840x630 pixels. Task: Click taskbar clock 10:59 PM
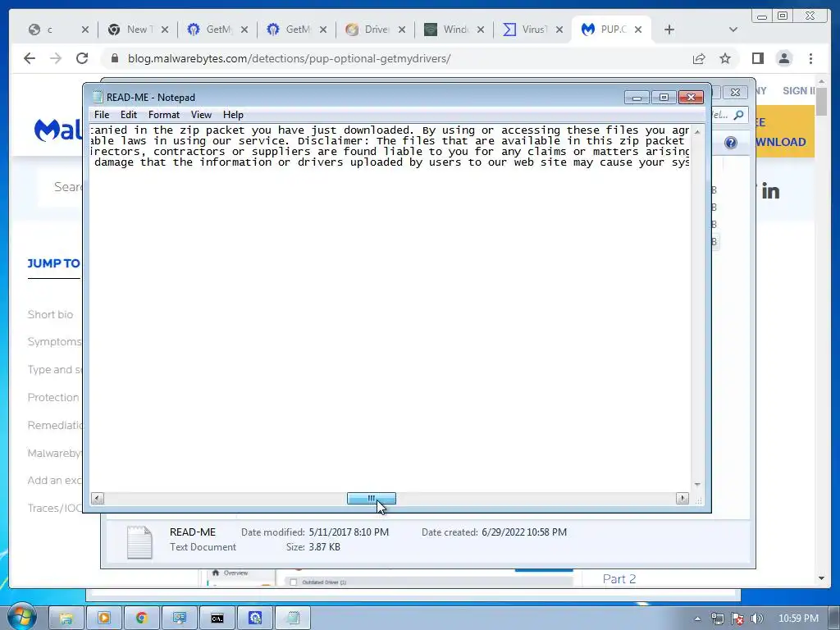click(798, 619)
